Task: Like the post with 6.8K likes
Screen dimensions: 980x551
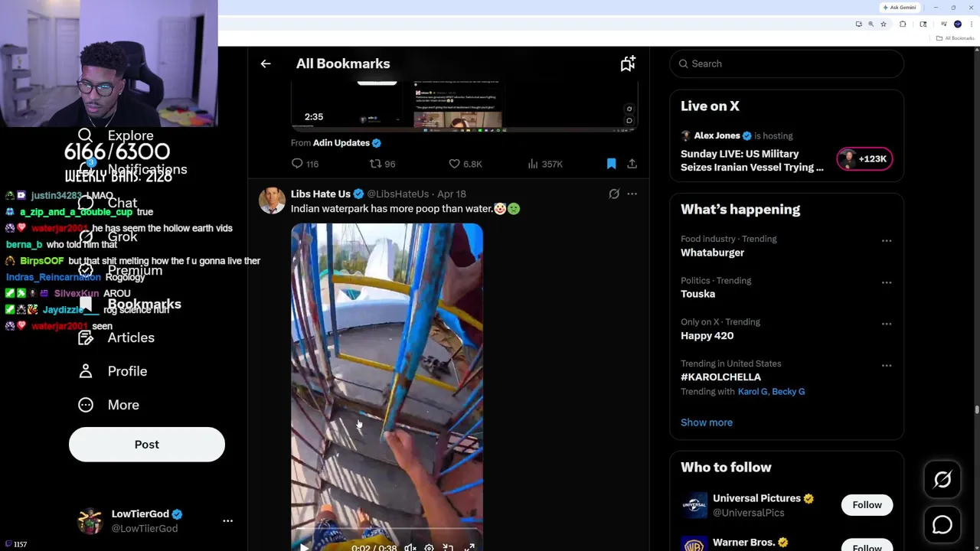Action: point(465,164)
